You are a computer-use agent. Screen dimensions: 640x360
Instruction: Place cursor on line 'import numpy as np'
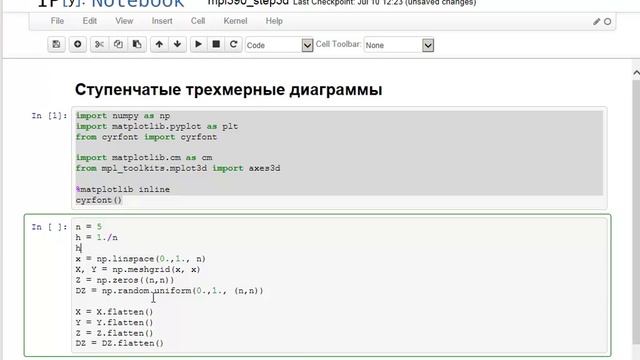[x=123, y=116]
